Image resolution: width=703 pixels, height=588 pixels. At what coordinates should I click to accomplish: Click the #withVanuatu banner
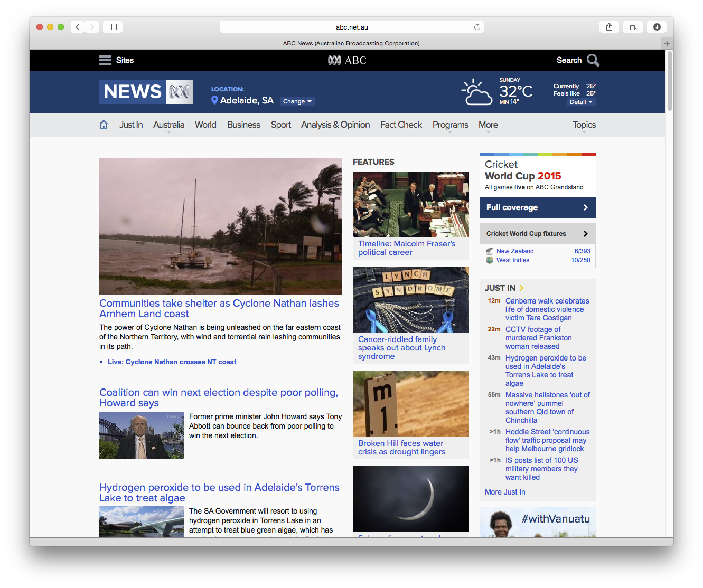coord(538,522)
